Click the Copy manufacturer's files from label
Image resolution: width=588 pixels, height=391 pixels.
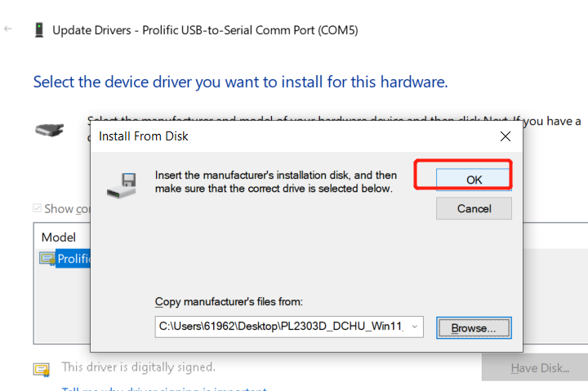click(229, 302)
